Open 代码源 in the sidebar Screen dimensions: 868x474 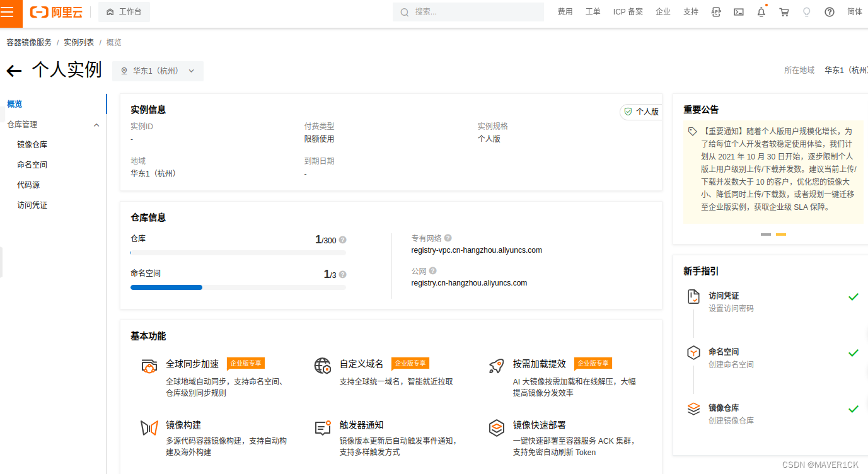(28, 185)
